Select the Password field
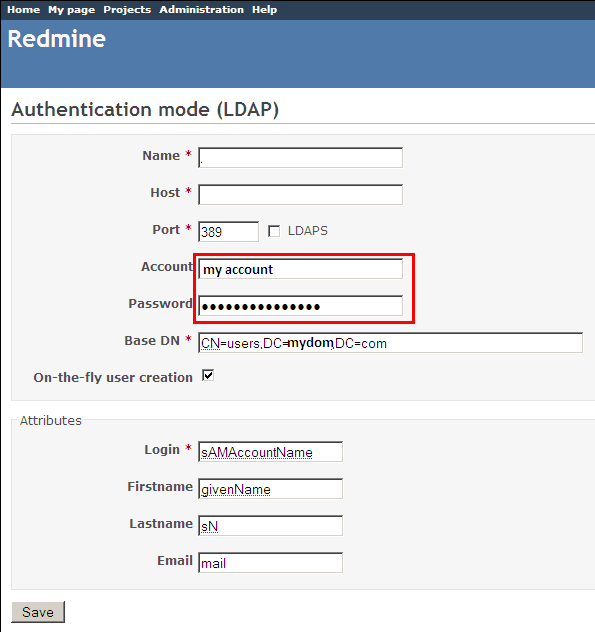The width and height of the screenshot is (595, 632). pyautogui.click(x=300, y=306)
